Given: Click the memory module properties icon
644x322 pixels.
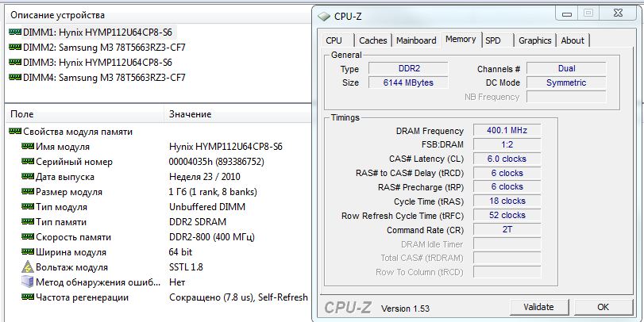Looking at the screenshot, I should pos(15,132).
